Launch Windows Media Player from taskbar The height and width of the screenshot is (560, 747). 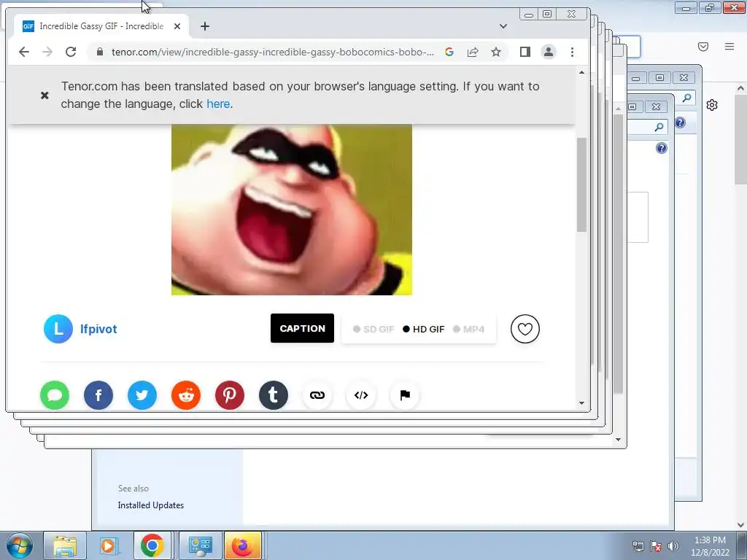[108, 545]
